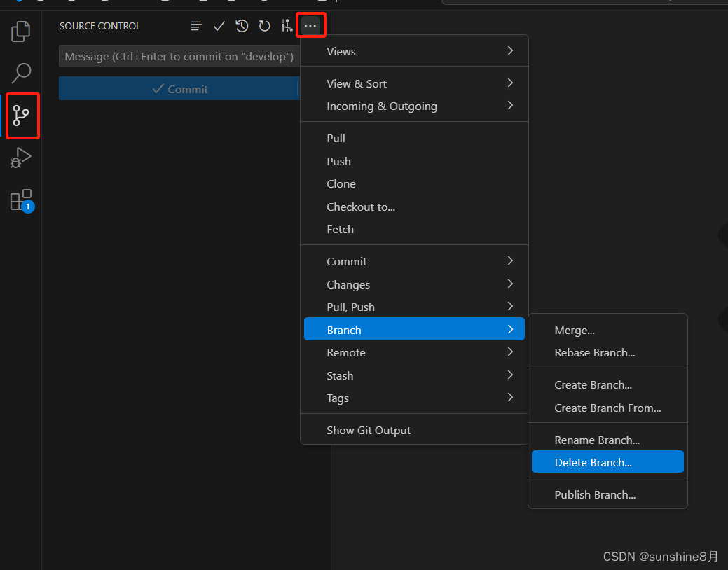This screenshot has height=570, width=728.
Task: Choose Publish Branch... in submenu
Action: (x=607, y=494)
